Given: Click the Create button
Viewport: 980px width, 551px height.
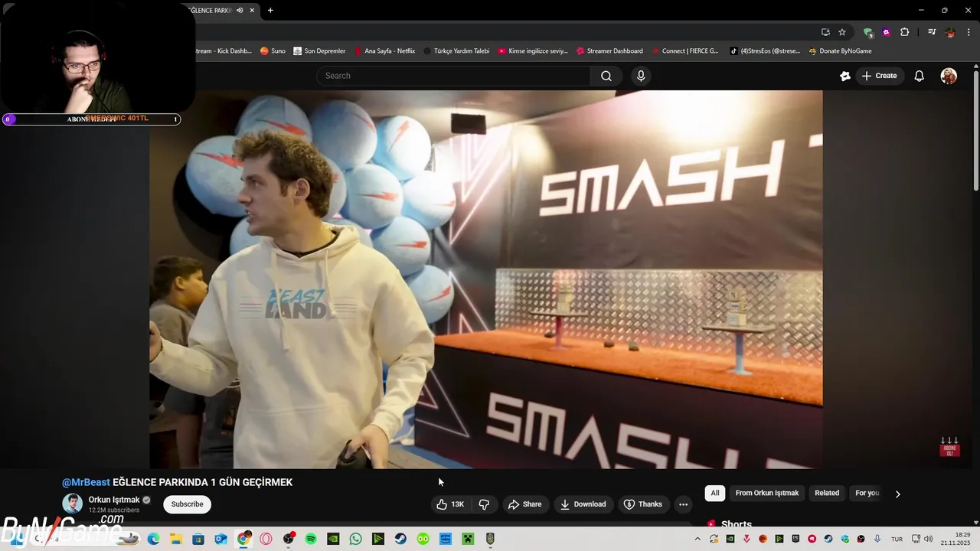Looking at the screenshot, I should 879,76.
